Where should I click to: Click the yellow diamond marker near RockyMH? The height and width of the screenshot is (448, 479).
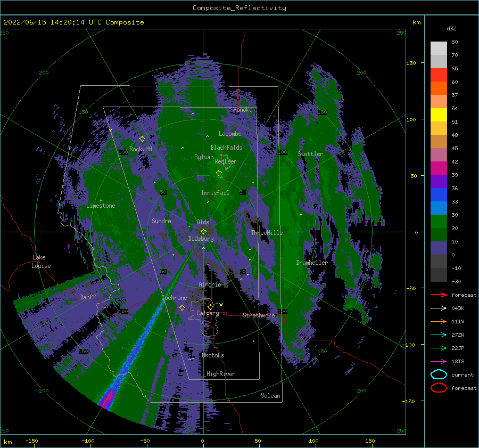coord(142,139)
